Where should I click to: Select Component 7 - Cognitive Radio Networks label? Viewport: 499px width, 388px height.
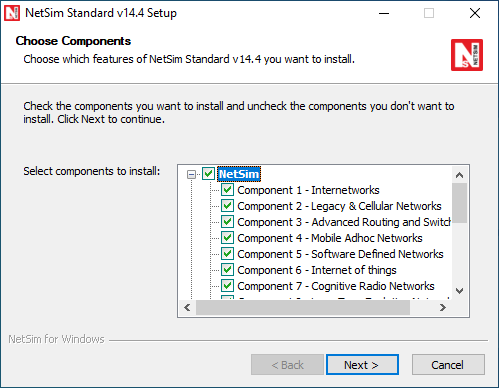(x=336, y=286)
